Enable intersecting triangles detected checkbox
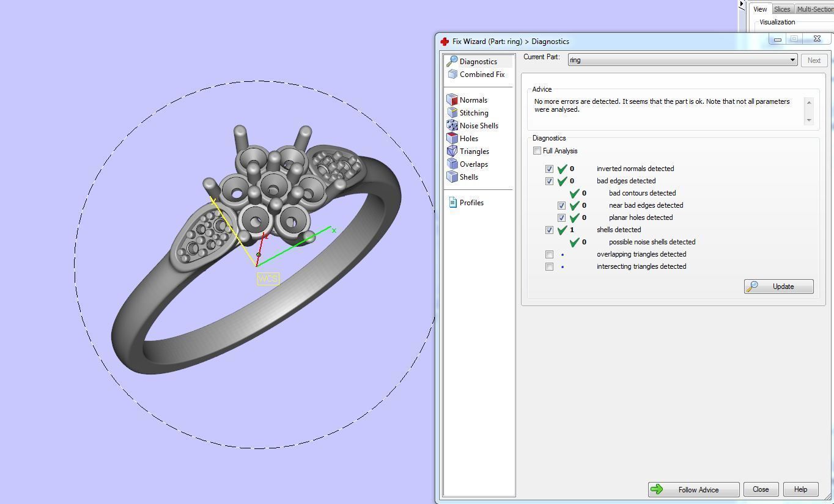Viewport: 834px width, 504px height. [x=549, y=266]
